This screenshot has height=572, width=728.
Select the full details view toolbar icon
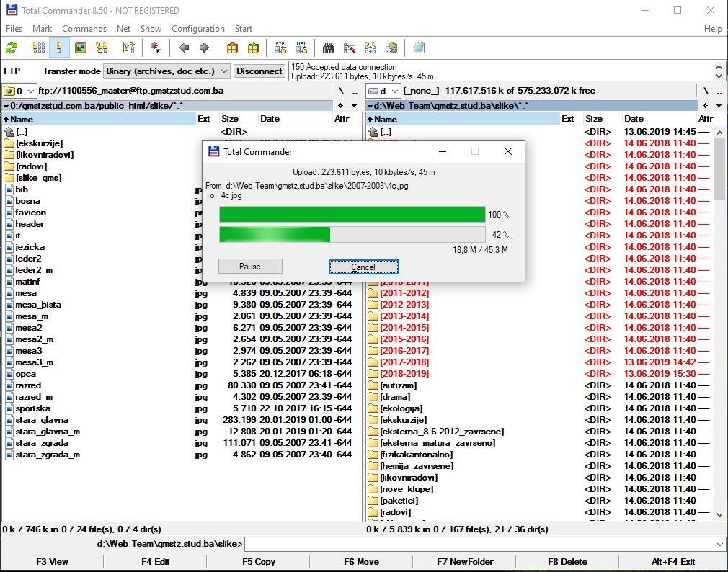(x=59, y=48)
